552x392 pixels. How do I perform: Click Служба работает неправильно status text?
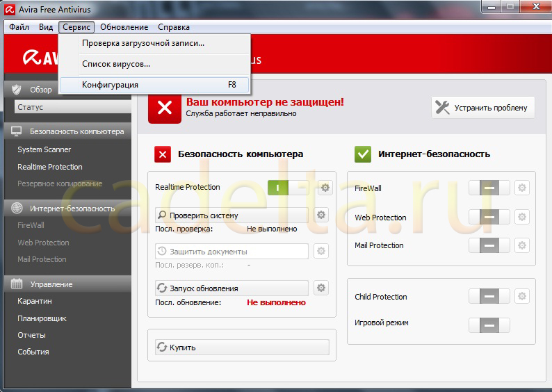click(241, 114)
